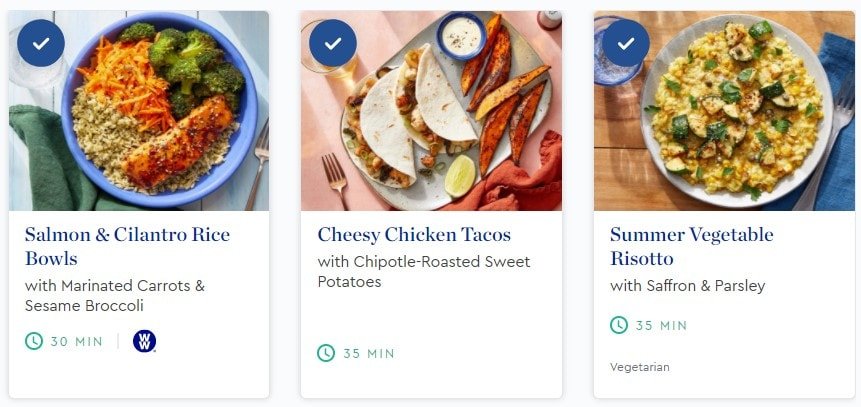Open the Cheesy Chicken Tacos recipe title
861x407 pixels.
tap(414, 236)
